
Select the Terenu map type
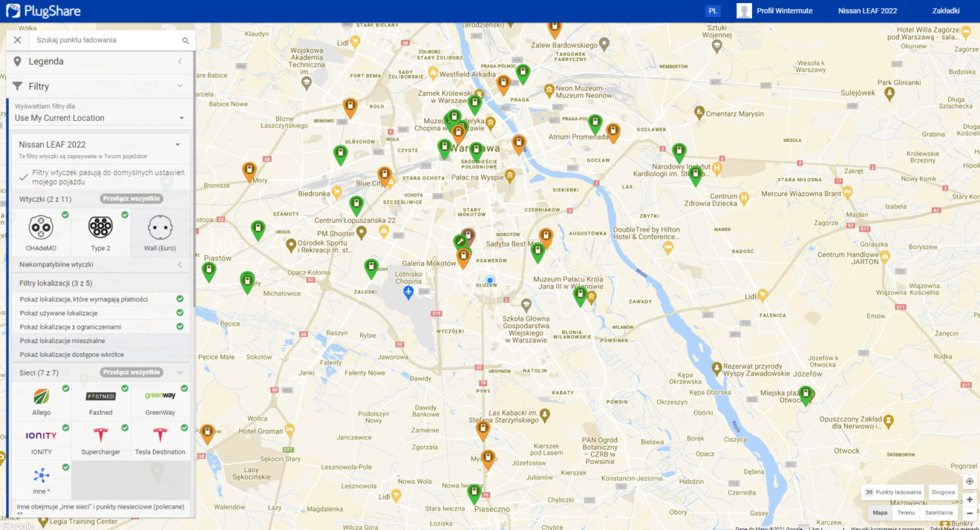coord(906,513)
